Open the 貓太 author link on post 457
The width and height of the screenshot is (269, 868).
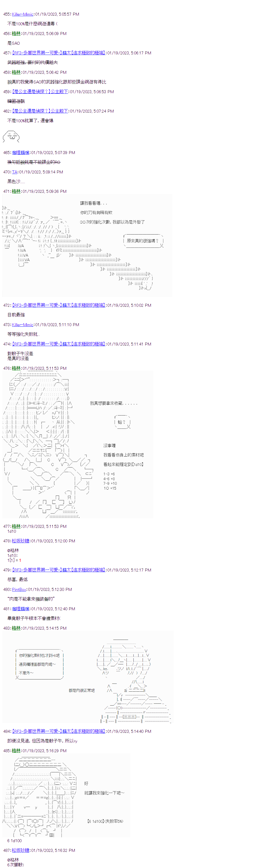pos(59,53)
